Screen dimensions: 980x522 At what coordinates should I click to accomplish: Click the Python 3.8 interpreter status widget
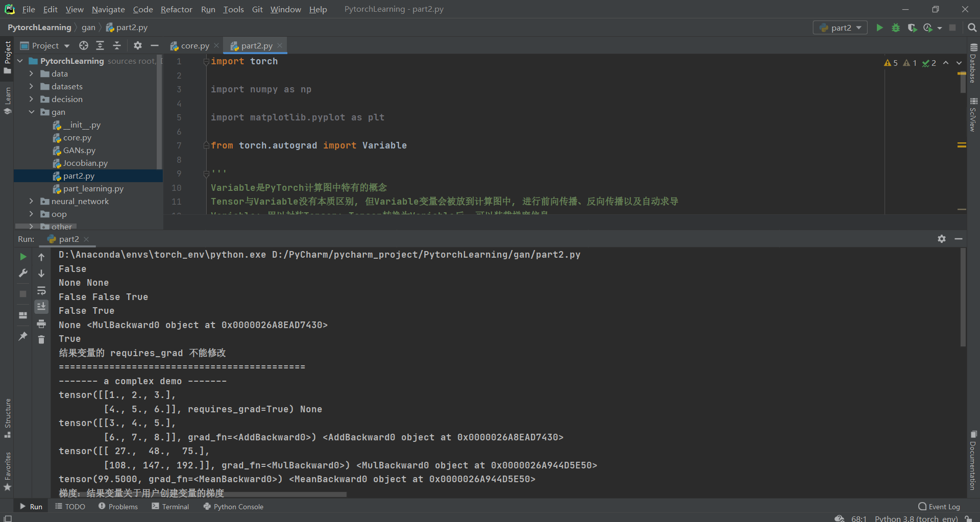coord(916,518)
